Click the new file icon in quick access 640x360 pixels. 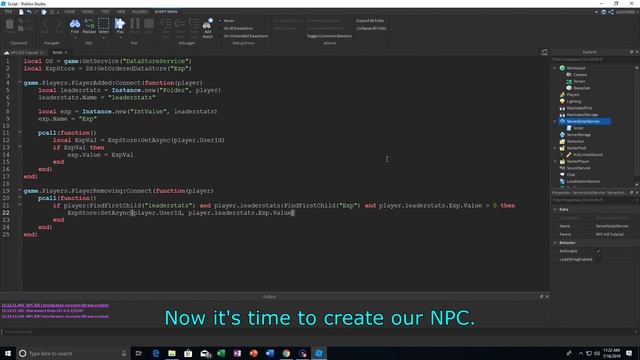coord(21,12)
